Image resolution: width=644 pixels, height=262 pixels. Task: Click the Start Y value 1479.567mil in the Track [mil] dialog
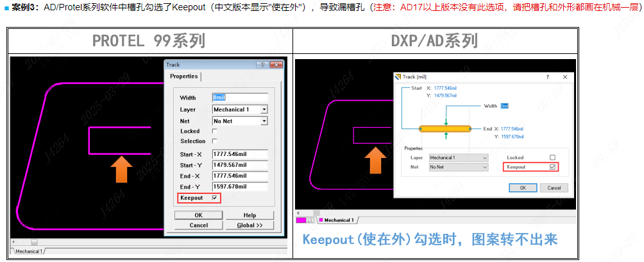445,96
